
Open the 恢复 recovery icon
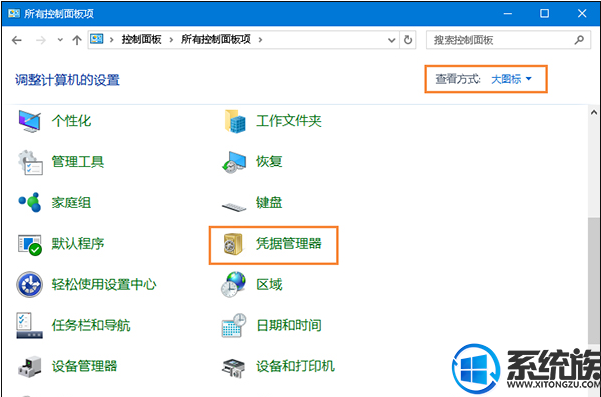pos(234,162)
